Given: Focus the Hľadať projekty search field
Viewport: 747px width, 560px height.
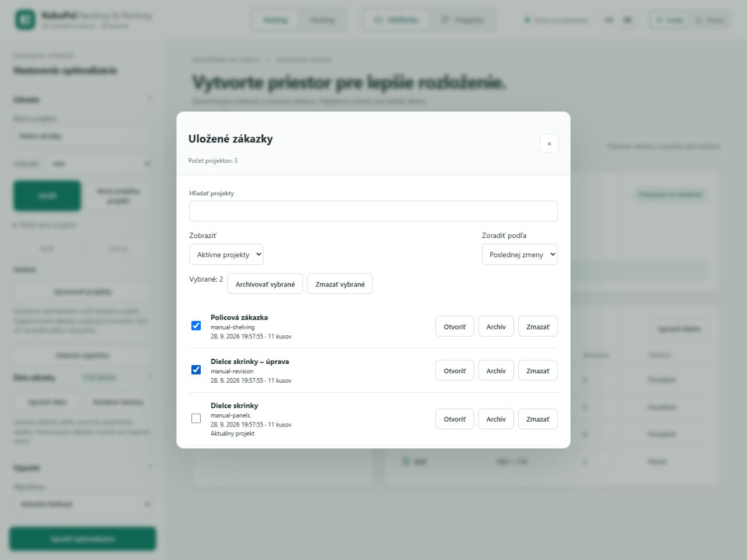Looking at the screenshot, I should [x=373, y=211].
